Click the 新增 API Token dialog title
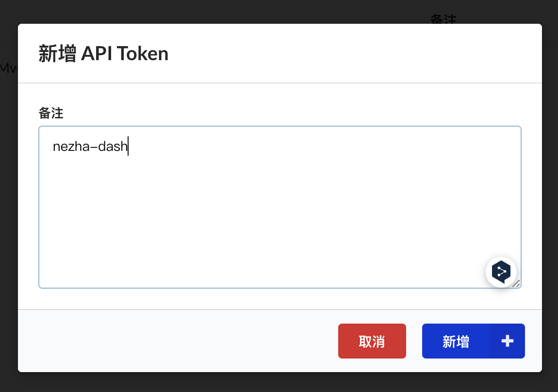 pos(103,54)
